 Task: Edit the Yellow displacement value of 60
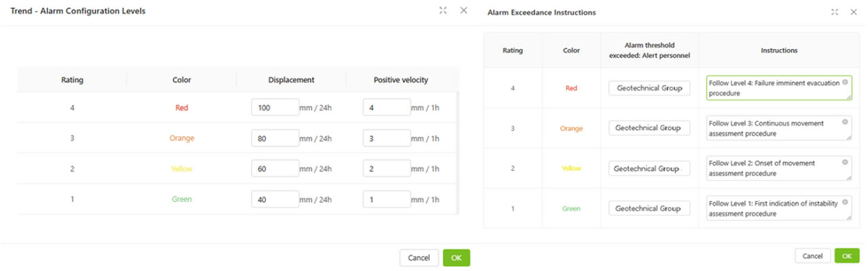pos(275,168)
